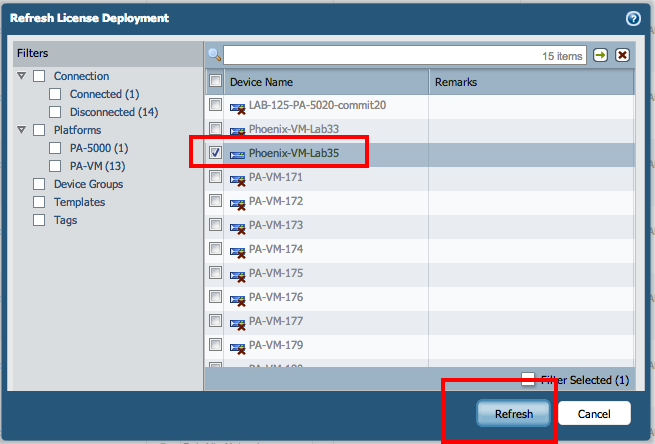Image resolution: width=655 pixels, height=444 pixels.
Task: Check the PA-5000 (1) filter checkbox
Action: click(55, 148)
